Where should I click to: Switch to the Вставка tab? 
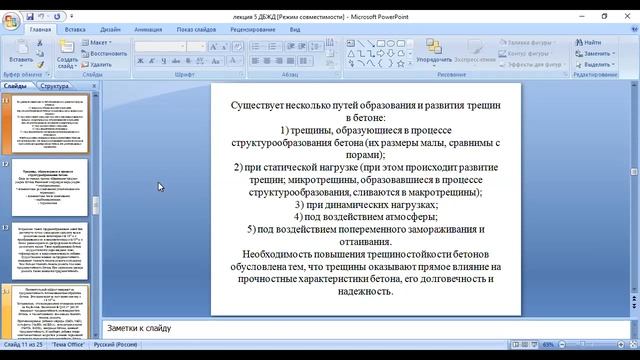click(x=75, y=30)
